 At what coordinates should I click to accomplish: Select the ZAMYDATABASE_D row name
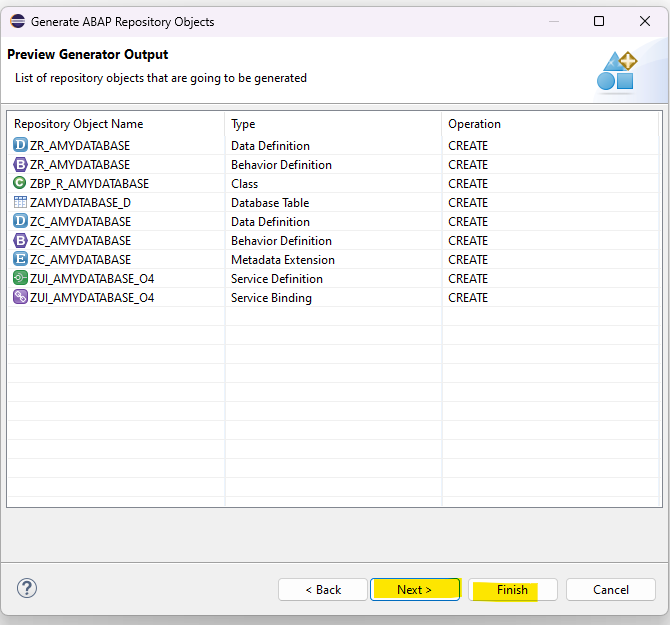pyautogui.click(x=80, y=202)
